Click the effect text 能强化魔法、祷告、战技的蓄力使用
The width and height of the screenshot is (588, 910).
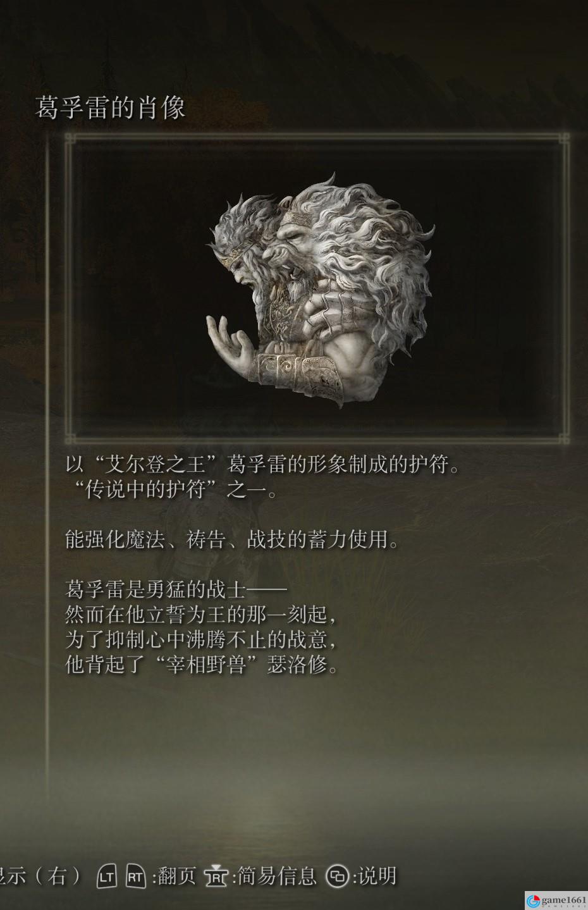(x=232, y=540)
